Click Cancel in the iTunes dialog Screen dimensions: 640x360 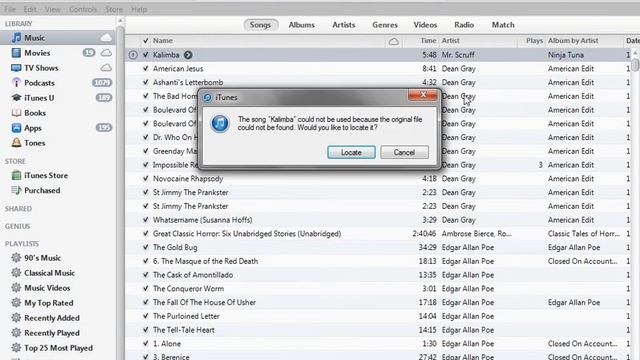pyautogui.click(x=404, y=152)
